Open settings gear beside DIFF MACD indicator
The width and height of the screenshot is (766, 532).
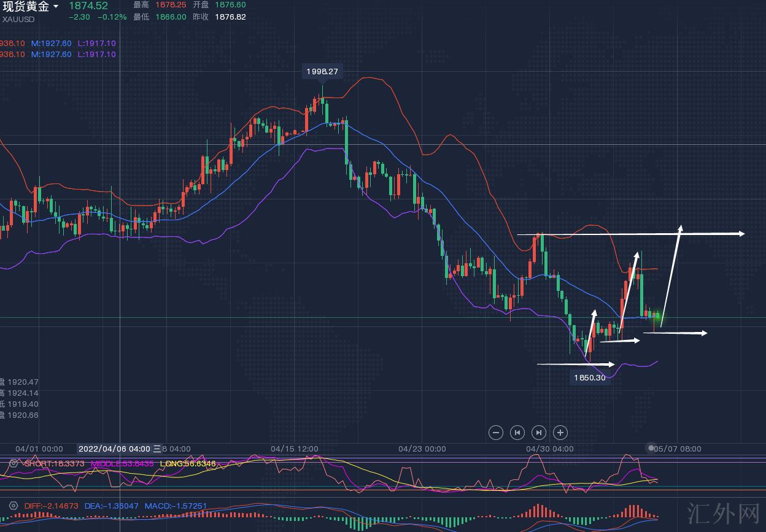14,506
